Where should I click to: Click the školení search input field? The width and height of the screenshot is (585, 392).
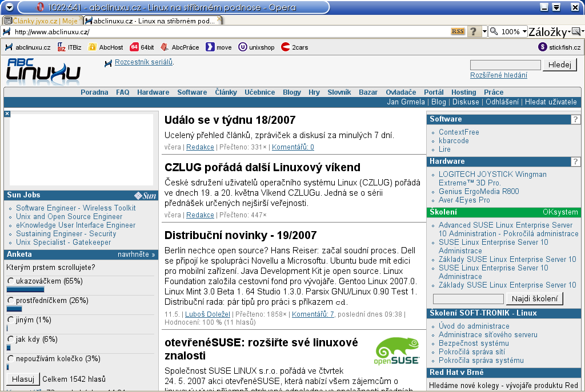pos(468,299)
